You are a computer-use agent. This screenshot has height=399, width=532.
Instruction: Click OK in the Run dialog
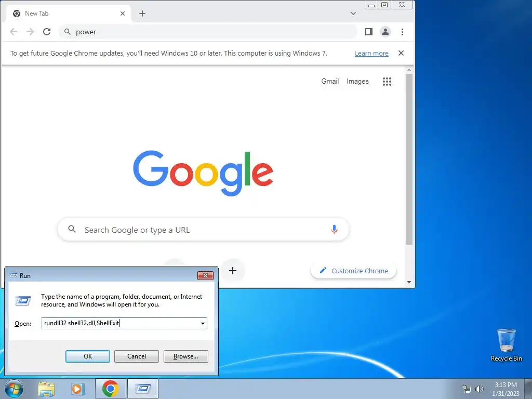87,356
